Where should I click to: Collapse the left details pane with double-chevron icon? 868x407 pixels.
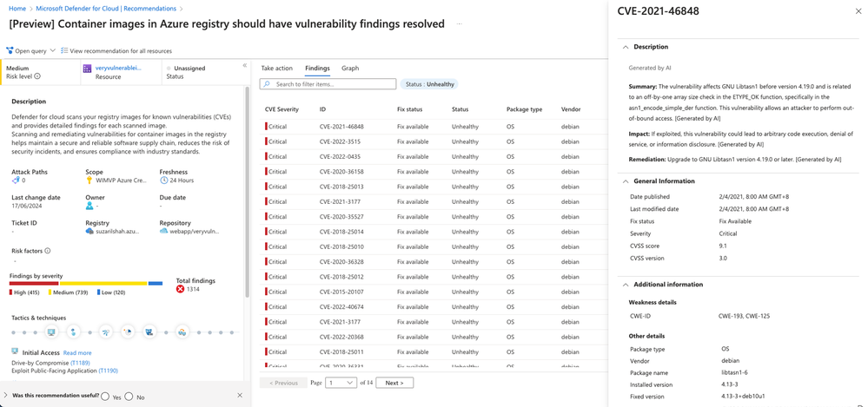coord(245,65)
